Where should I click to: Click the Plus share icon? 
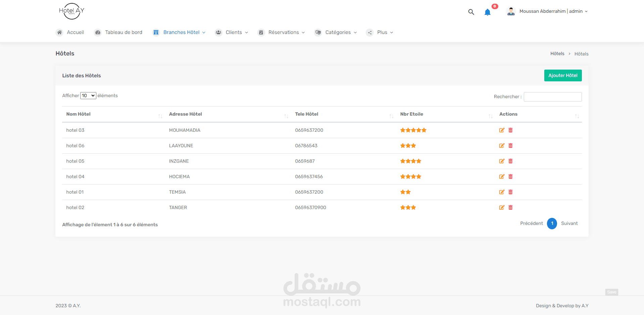pos(370,33)
